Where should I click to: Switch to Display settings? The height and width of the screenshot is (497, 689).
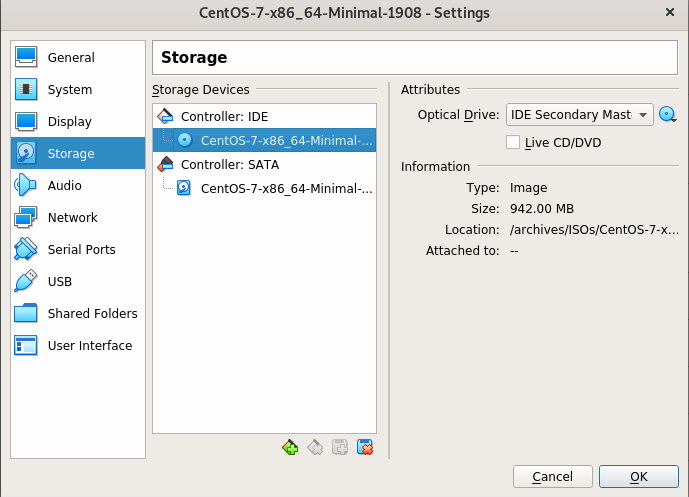(78, 121)
